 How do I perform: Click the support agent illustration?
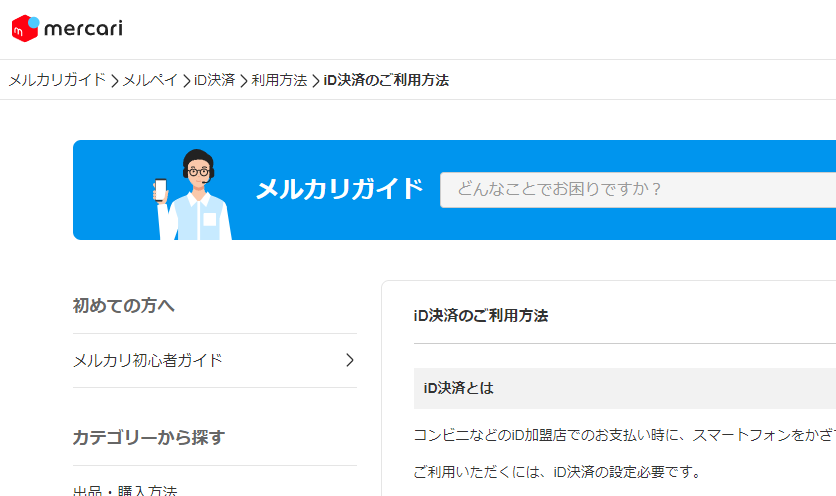tap(192, 195)
